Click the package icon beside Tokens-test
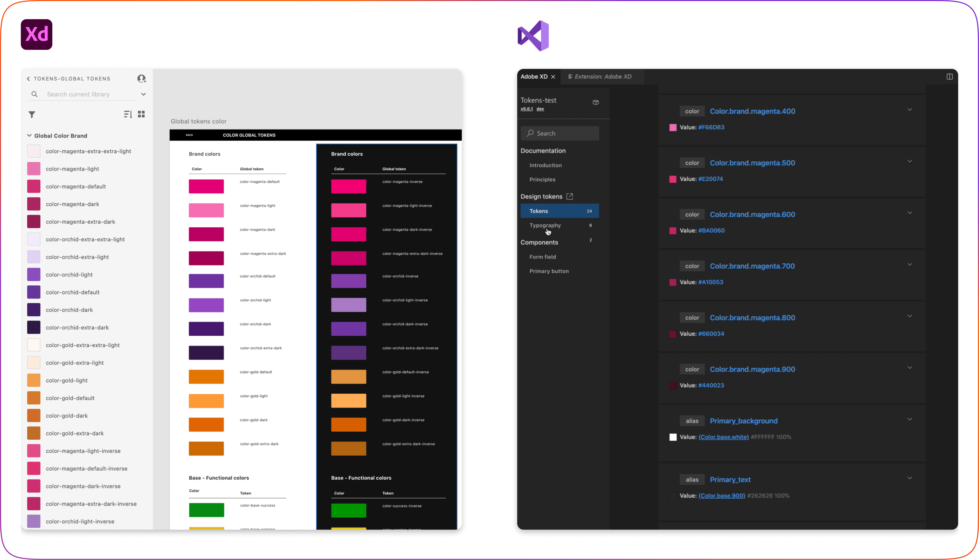This screenshot has height=560, width=979. (596, 102)
